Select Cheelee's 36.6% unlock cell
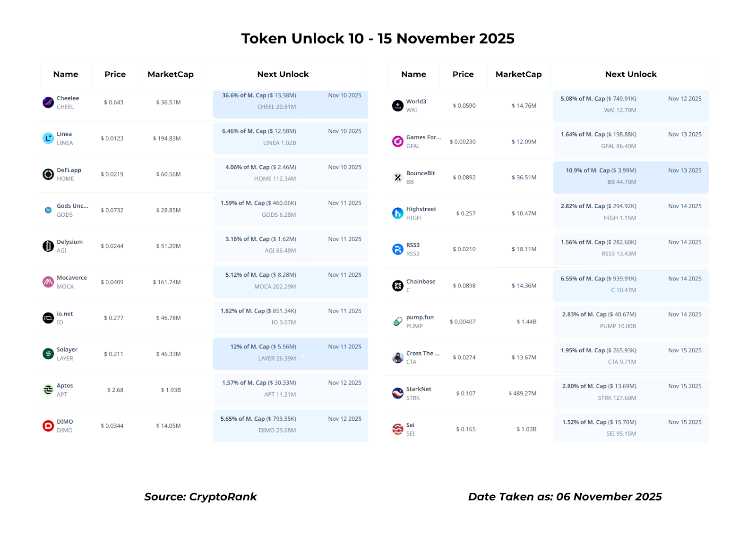Image resolution: width=756 pixels, height=534 pixels. click(290, 103)
